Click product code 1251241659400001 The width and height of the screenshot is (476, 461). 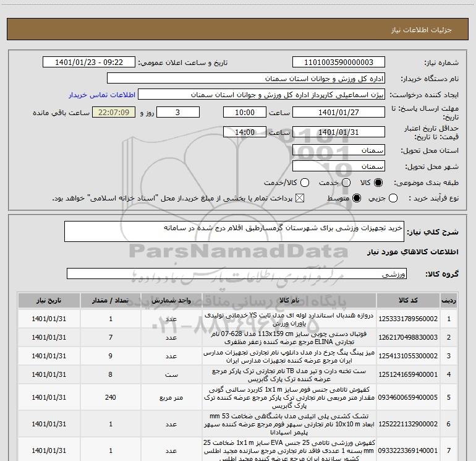point(408,375)
